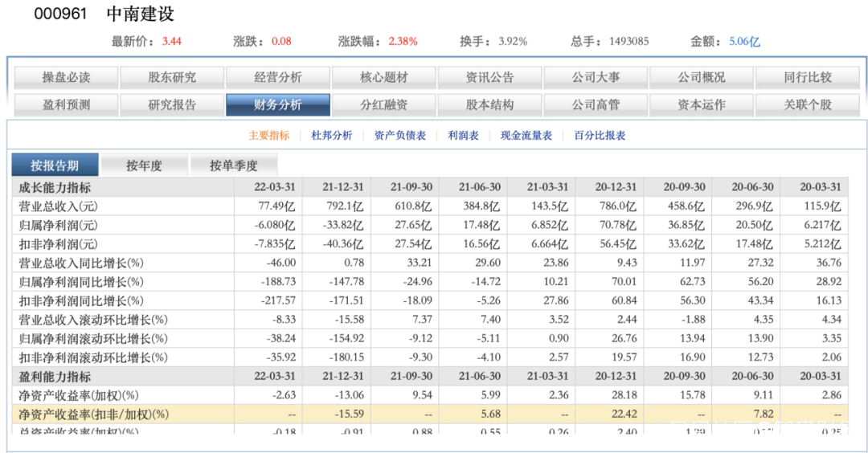The width and height of the screenshot is (868, 453).
Task: Open 关联个股 section
Action: pos(808,105)
